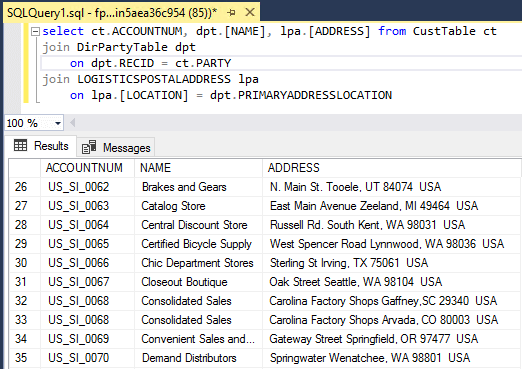Click the horizontal scroll left arrow

tap(73, 123)
